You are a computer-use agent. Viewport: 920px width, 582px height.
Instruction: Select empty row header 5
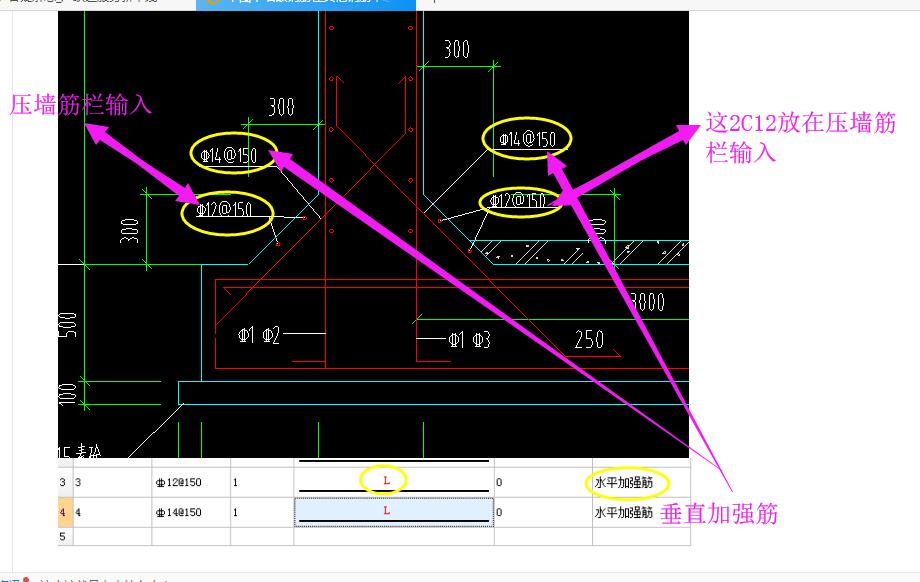(x=65, y=536)
